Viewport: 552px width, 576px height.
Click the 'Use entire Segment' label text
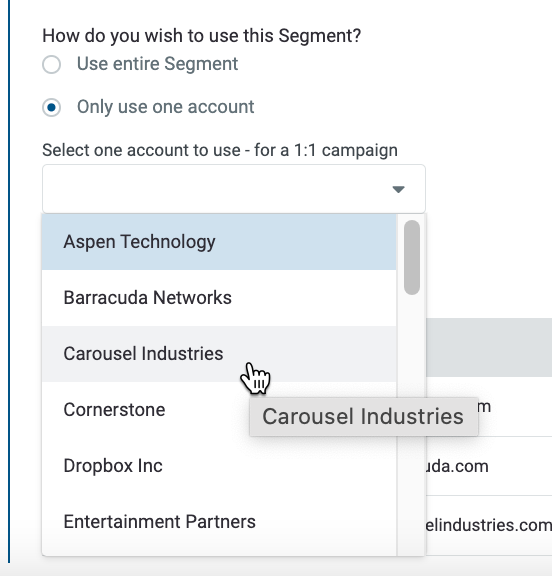pos(157,64)
